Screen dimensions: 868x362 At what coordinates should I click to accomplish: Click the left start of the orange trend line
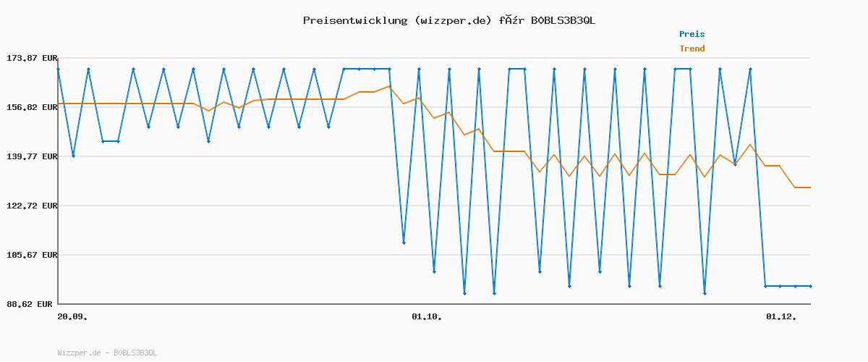[x=59, y=104]
